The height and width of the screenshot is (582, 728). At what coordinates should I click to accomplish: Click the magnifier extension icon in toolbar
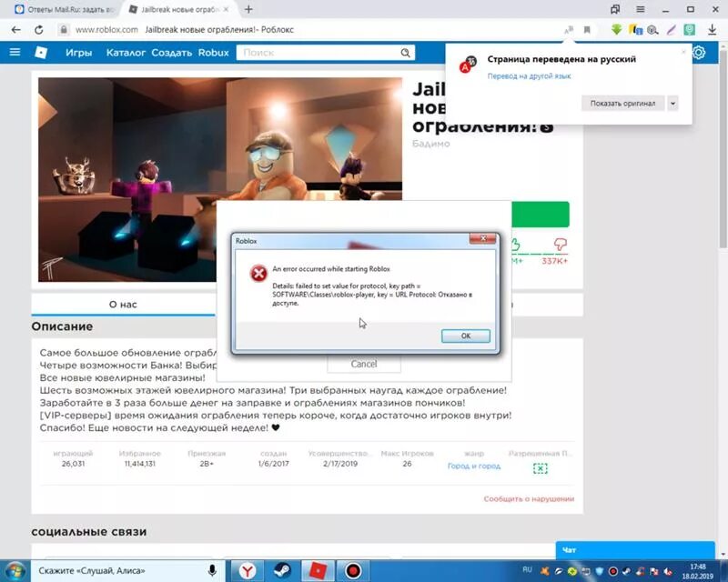pos(652,30)
